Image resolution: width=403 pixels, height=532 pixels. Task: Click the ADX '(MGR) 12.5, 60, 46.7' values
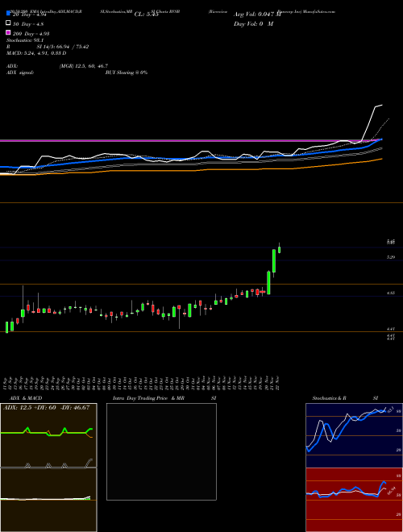(84, 66)
